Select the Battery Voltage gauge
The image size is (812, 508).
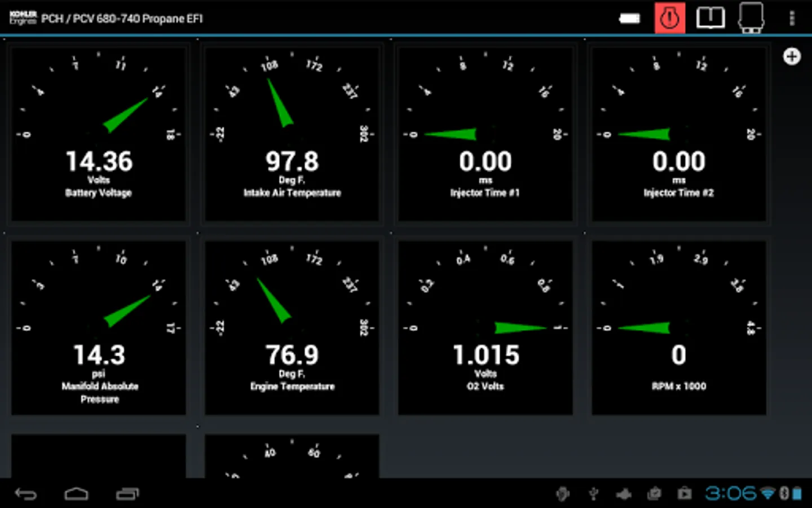click(99, 134)
